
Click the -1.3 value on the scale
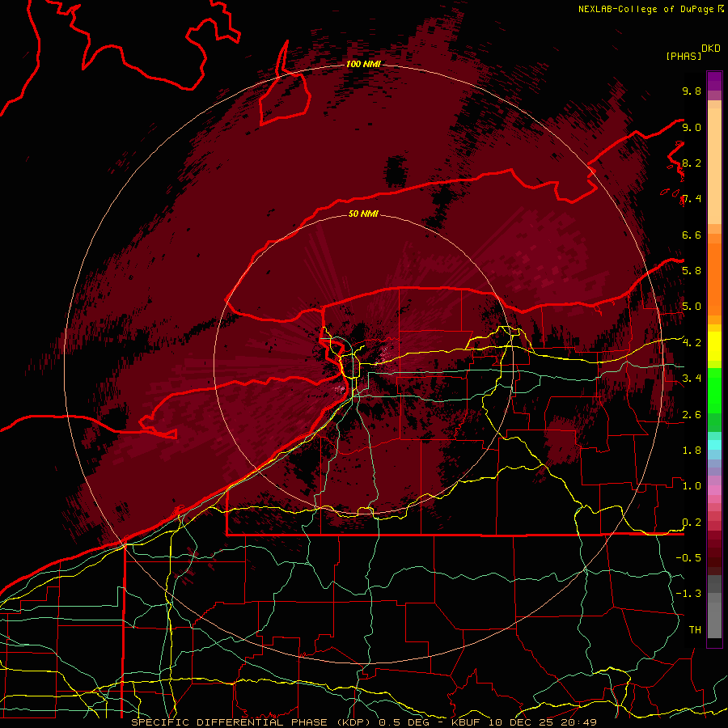point(688,594)
